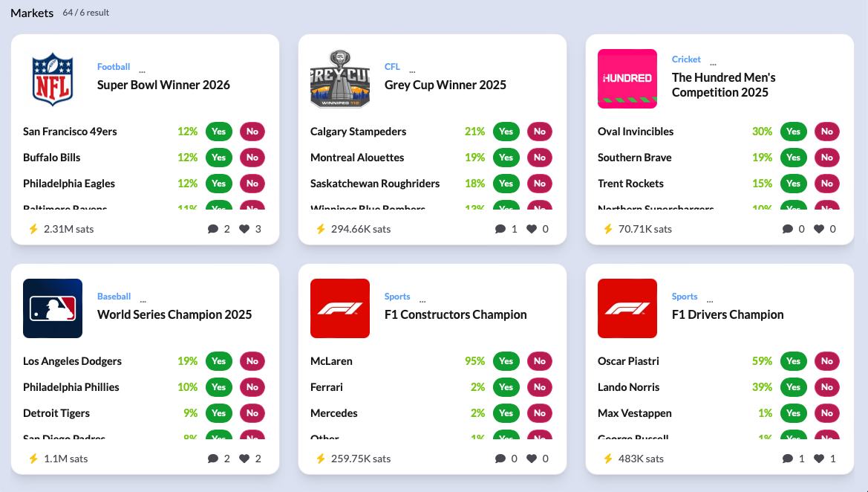Open ellipsis menu next to Football tag

point(143,71)
